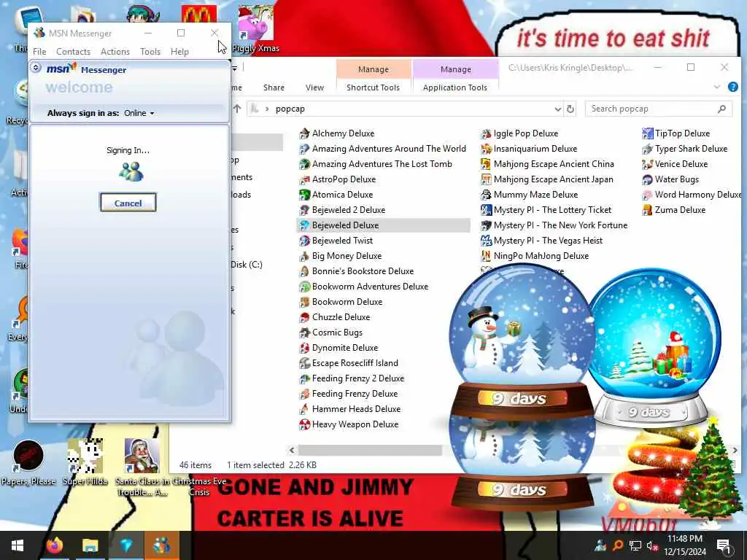The width and height of the screenshot is (747, 560).
Task: Click the Search popcap input field
Action: click(658, 109)
